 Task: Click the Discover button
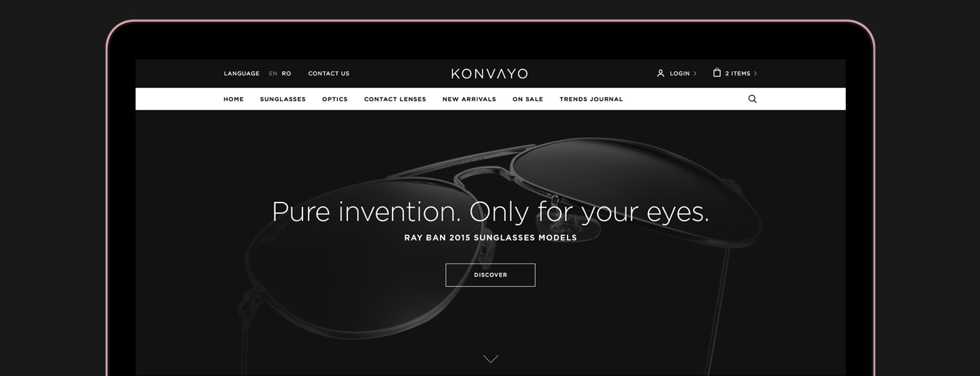[x=491, y=275]
